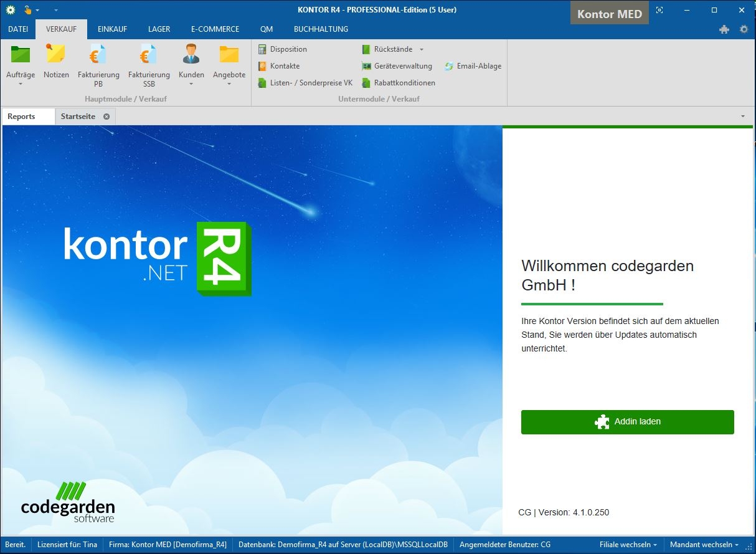Open the Aufträge module via its green folder icon
756x554 pixels.
21,55
